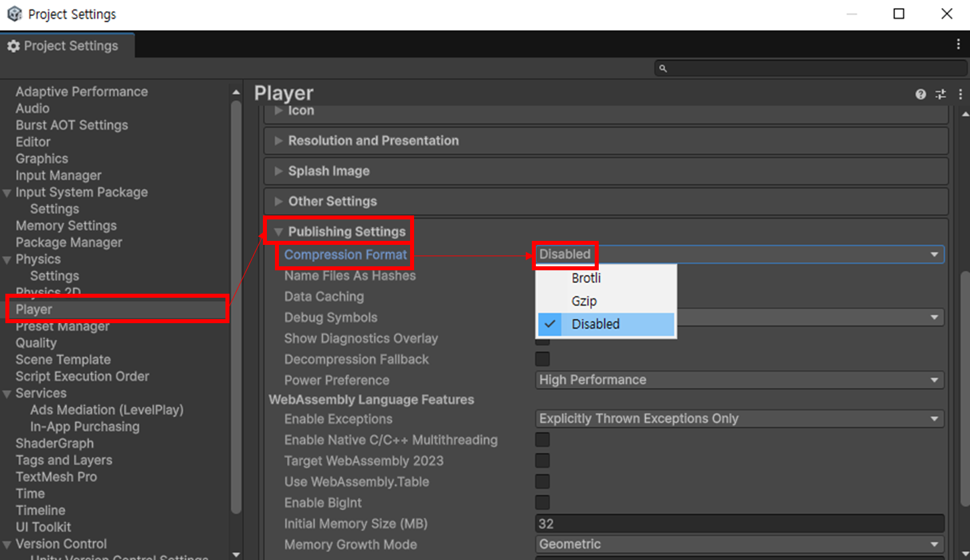Maximize the Project Settings window
This screenshot has width=970, height=560.
[899, 14]
